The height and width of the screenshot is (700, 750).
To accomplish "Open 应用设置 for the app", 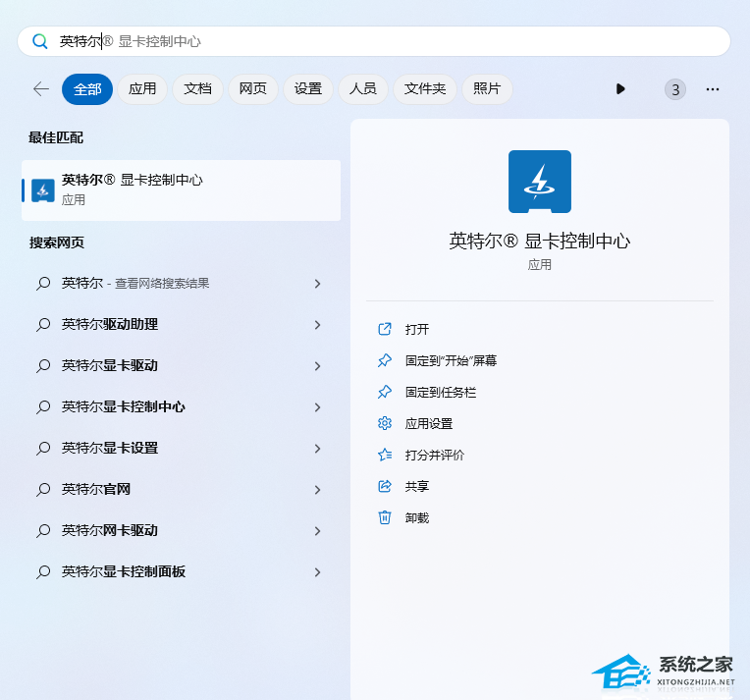I will click(429, 423).
